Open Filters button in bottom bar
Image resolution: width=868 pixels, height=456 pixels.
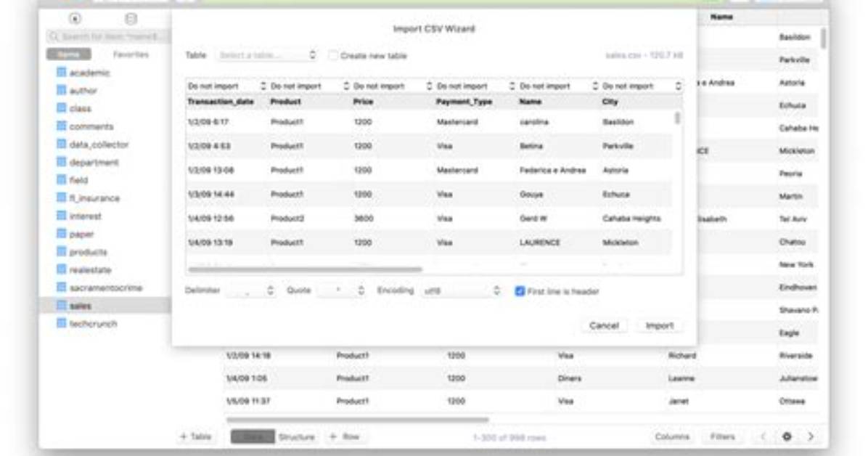point(722,436)
